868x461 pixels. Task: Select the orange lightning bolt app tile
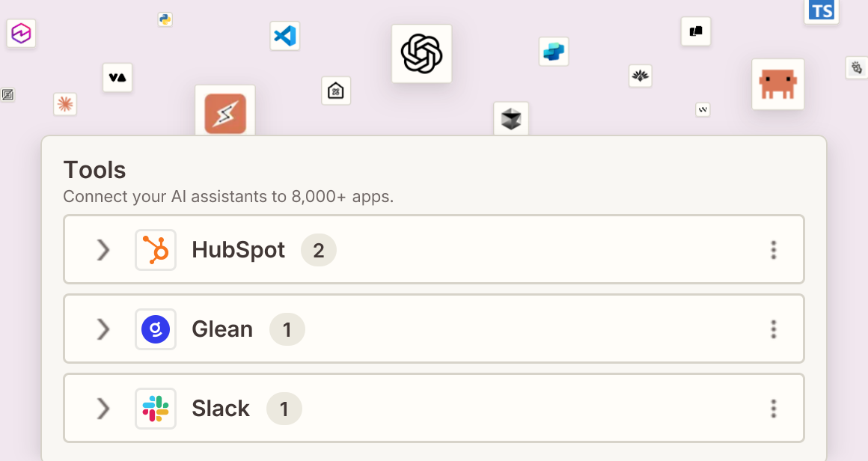[225, 112]
